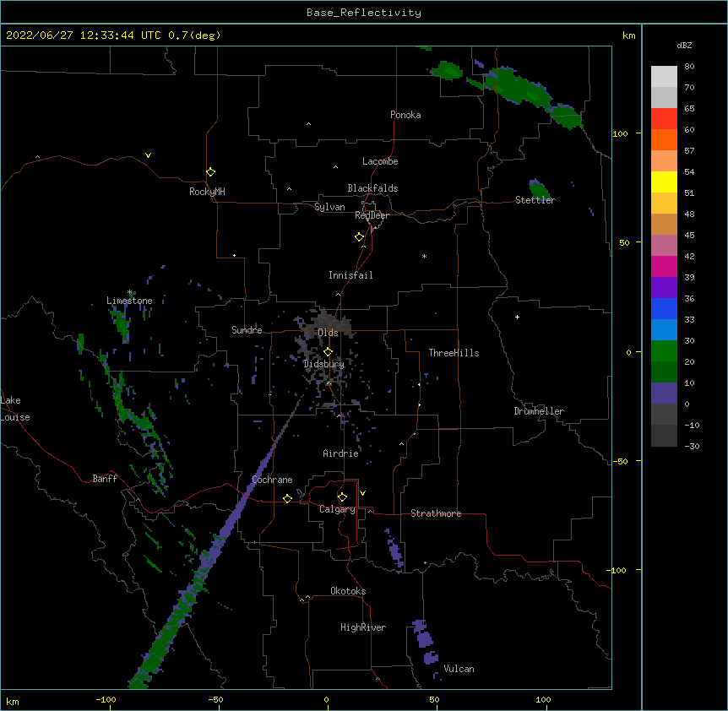Click the Limestone label
The image size is (728, 711).
point(129,301)
